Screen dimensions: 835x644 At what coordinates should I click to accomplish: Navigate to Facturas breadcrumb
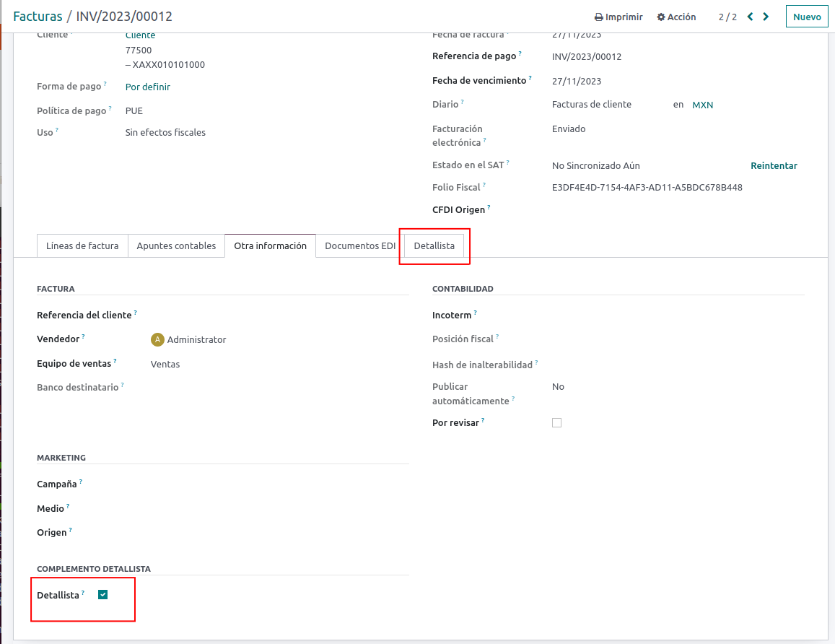tap(38, 17)
